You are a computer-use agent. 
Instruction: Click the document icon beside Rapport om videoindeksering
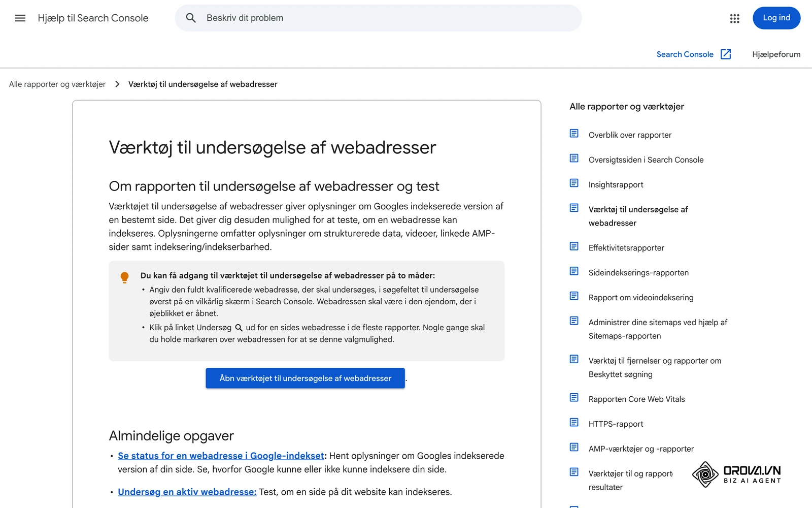574,296
